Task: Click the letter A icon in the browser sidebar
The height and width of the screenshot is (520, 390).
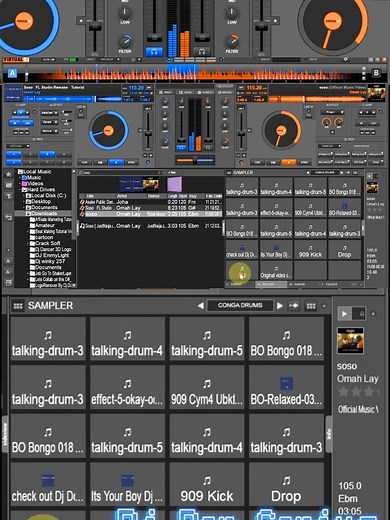Action: (8, 261)
